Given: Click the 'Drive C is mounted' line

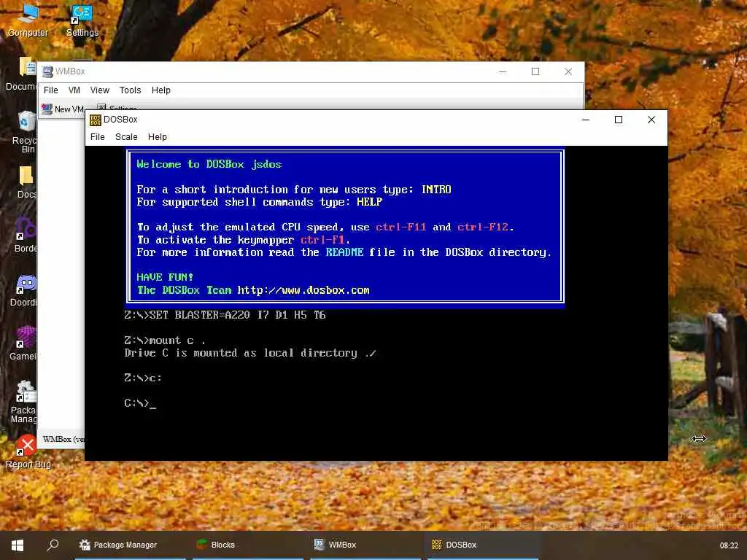Looking at the screenshot, I should click(250, 354).
